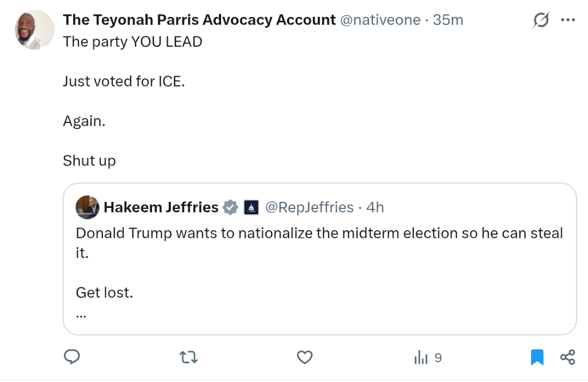Click the @nativeone handle
588x382 pixels.
pyautogui.click(x=380, y=20)
